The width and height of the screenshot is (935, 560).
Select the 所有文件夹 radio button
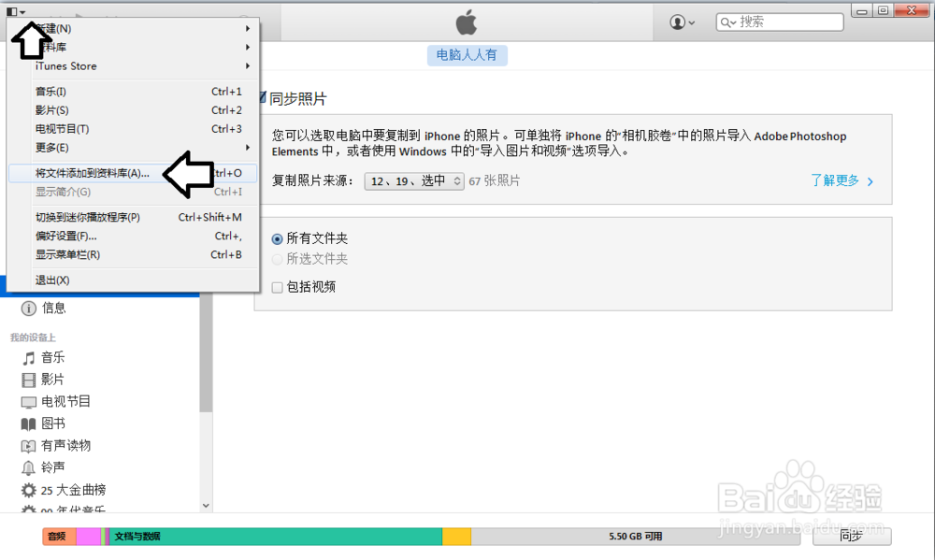click(278, 239)
